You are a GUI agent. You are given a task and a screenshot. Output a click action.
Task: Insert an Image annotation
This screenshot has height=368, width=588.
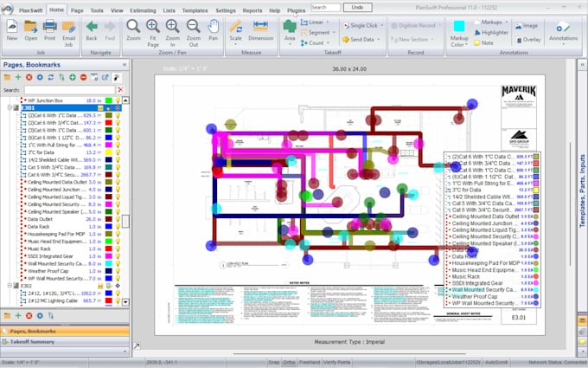pyautogui.click(x=527, y=26)
